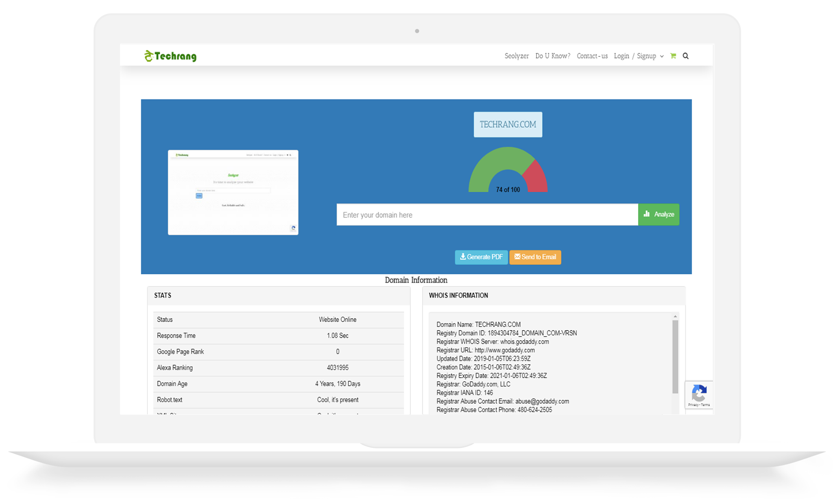Image resolution: width=833 pixels, height=504 pixels.
Task: Select the Registrar IANA ID: 146 line
Action: [x=464, y=393]
